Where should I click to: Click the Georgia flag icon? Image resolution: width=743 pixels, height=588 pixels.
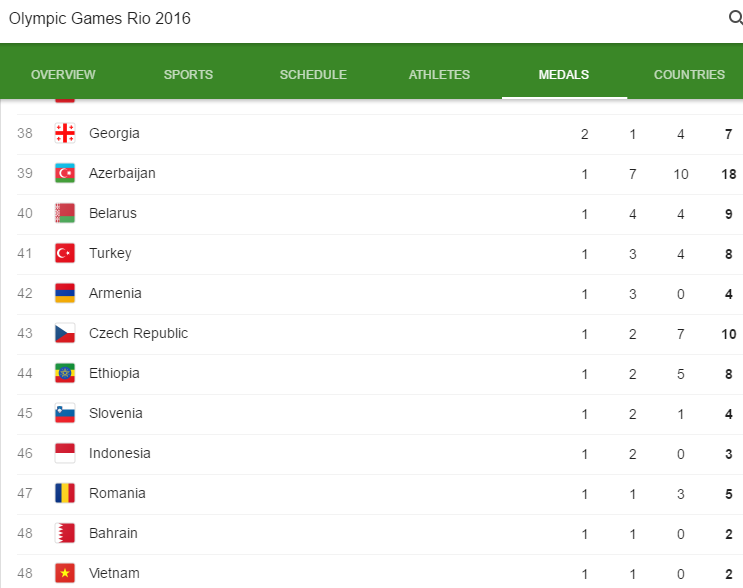(x=65, y=133)
